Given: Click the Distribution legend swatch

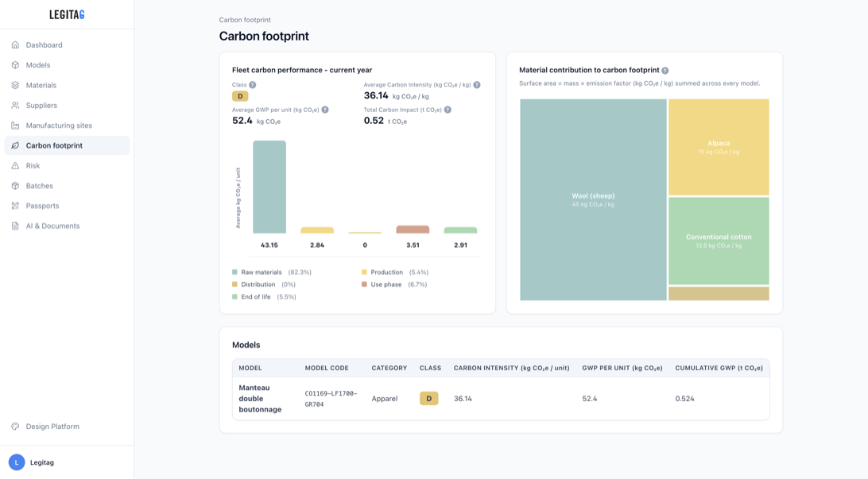Looking at the screenshot, I should (234, 284).
